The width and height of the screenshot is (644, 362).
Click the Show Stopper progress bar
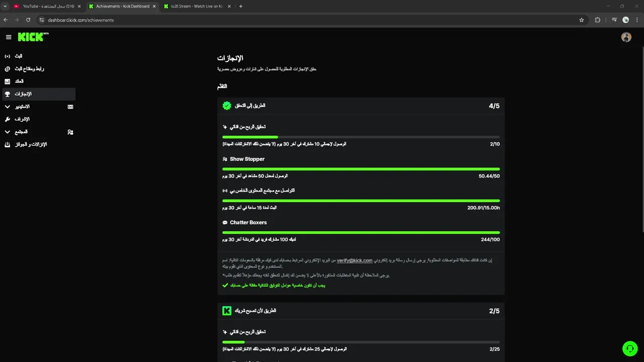361,169
